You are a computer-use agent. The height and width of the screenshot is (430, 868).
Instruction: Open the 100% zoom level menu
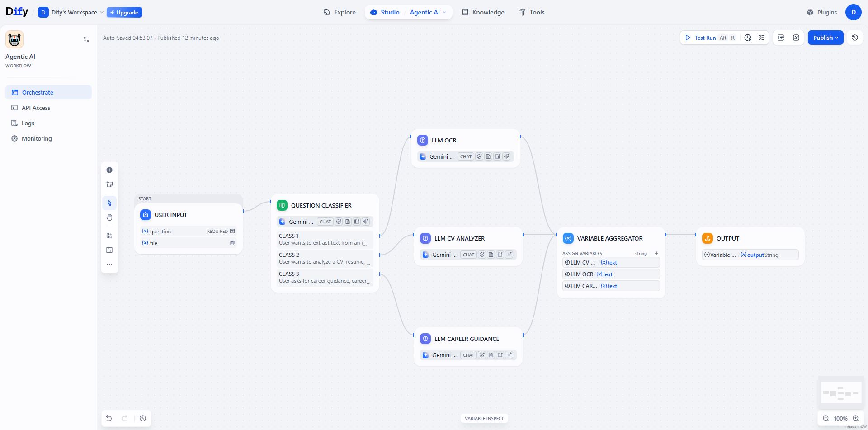(x=841, y=419)
